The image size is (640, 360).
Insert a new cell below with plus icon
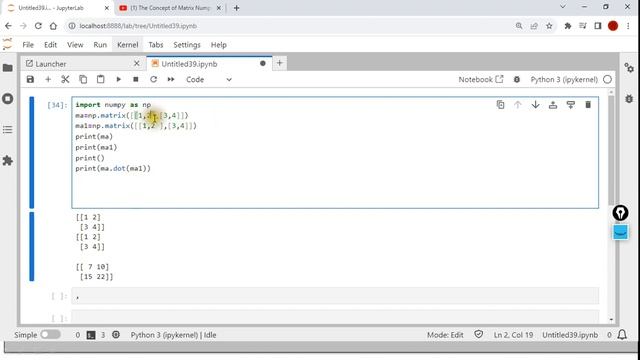pyautogui.click(x=48, y=80)
